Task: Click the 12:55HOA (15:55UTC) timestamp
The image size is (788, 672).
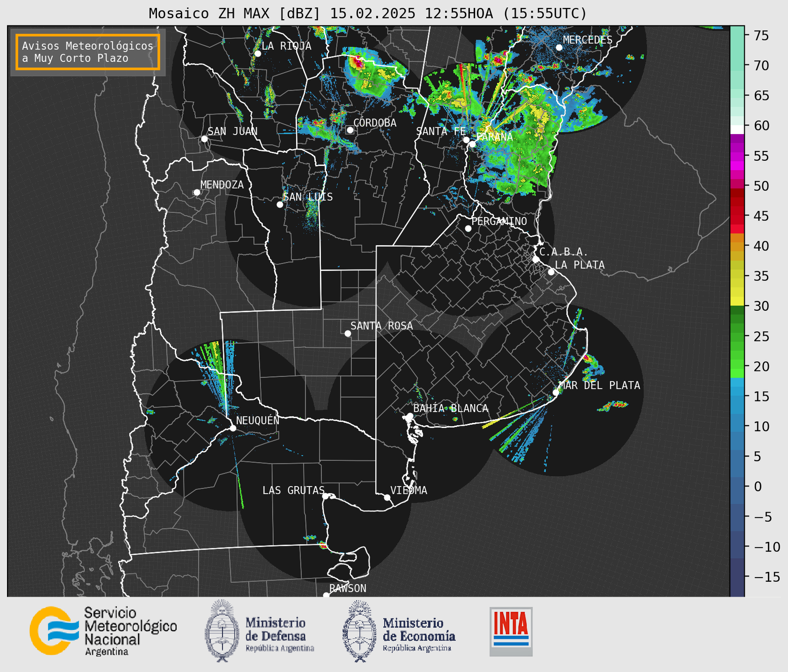Action: click(x=506, y=14)
